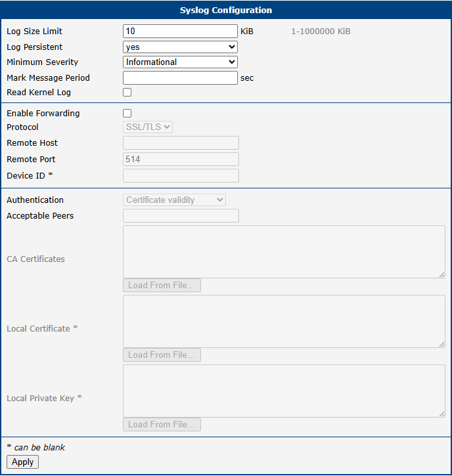The image size is (452, 476).
Task: Click the 'Enable Forwarding' label
Action: [x=43, y=113]
